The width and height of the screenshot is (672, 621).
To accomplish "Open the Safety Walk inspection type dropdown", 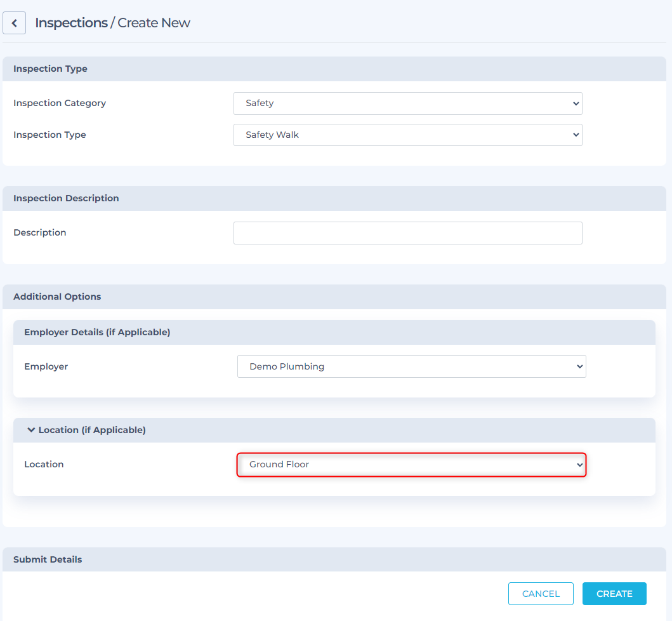I will click(407, 135).
